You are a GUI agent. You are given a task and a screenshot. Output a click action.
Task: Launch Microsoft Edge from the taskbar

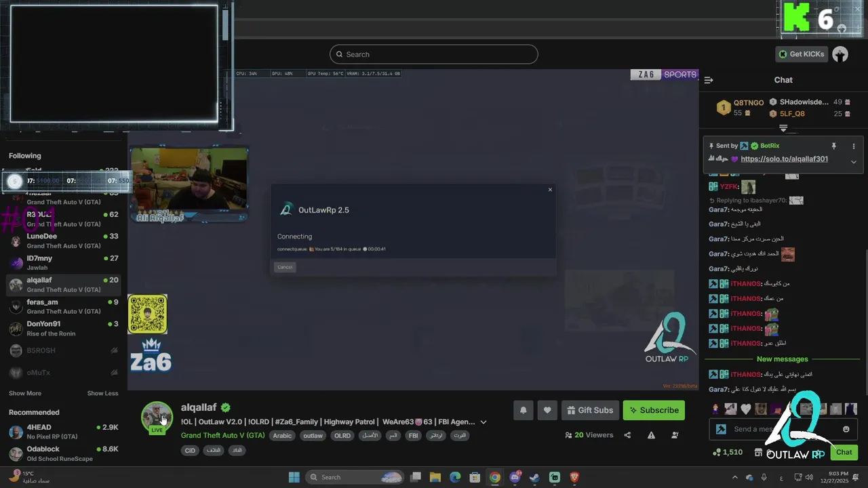point(455,477)
